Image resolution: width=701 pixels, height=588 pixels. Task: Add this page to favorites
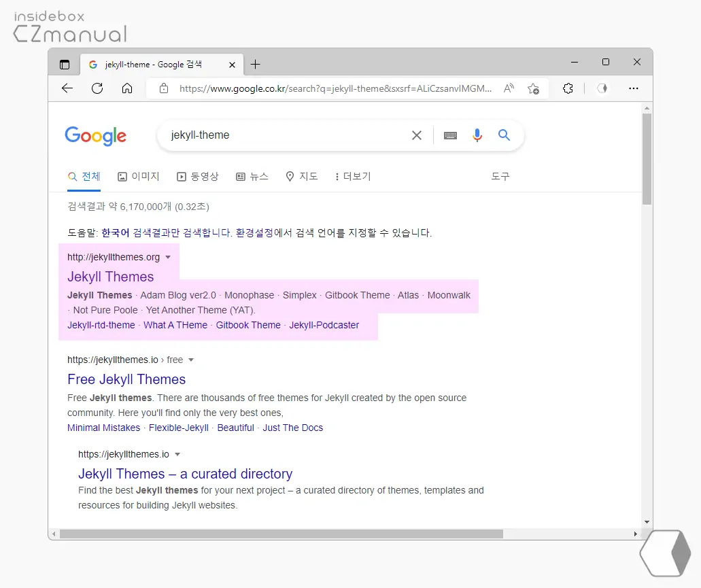[533, 88]
